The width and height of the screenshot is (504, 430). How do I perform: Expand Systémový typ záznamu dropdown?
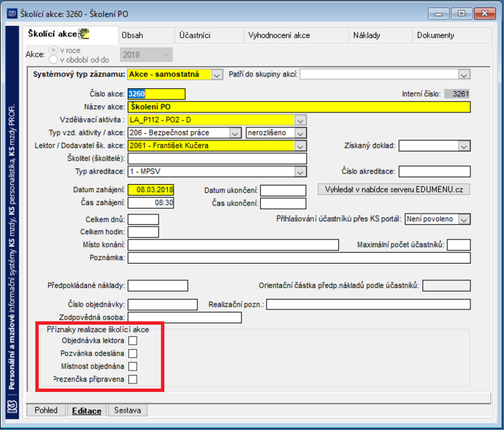(x=217, y=75)
